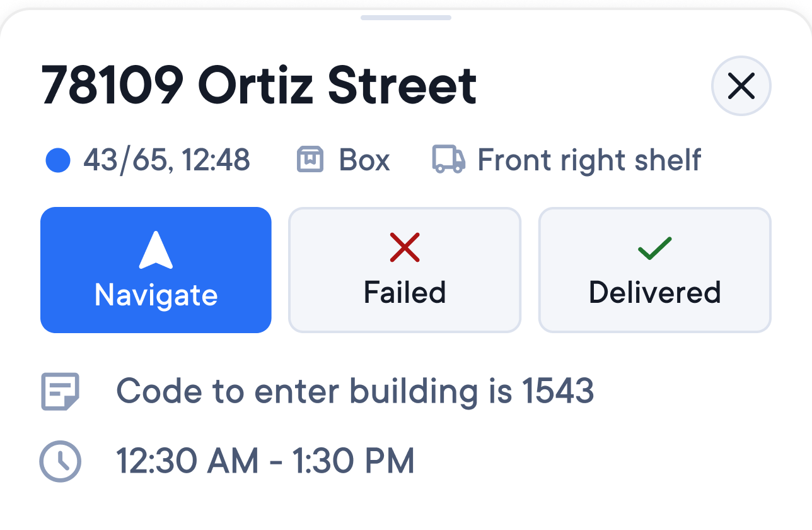Select the stop counter 43/65, 12:48
Image resolution: width=812 pixels, height=530 pixels.
[168, 160]
